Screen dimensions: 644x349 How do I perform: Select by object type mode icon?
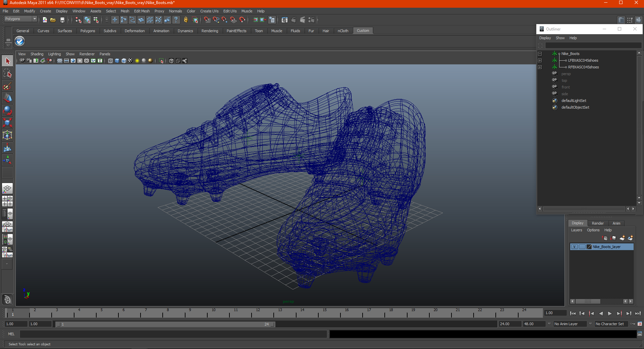tap(87, 20)
